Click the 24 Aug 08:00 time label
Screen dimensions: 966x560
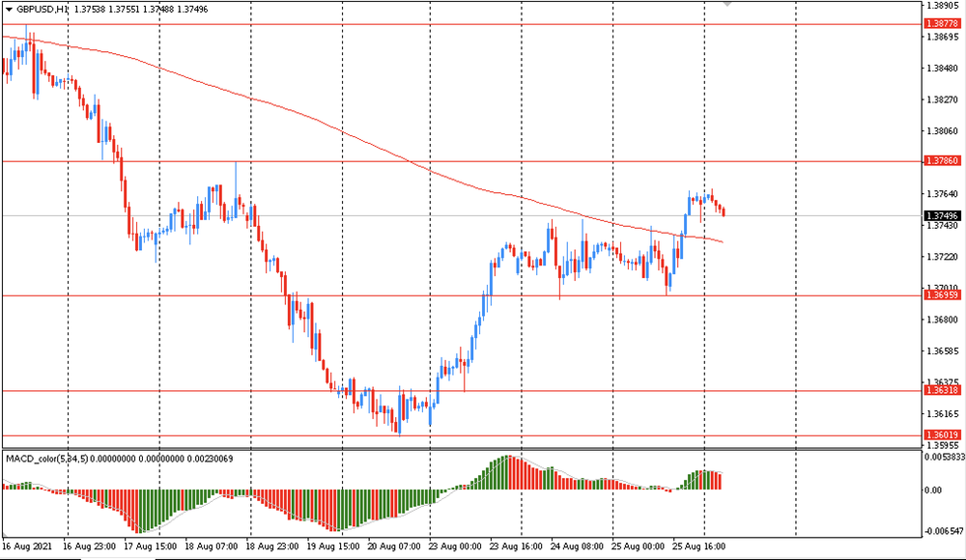pyautogui.click(x=578, y=546)
